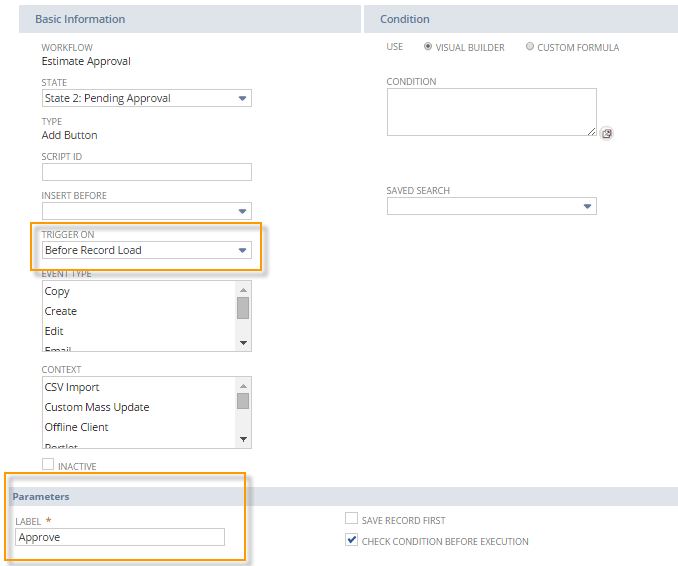Uncheck Check Condition Before Execution
The width and height of the screenshot is (678, 566).
point(352,540)
